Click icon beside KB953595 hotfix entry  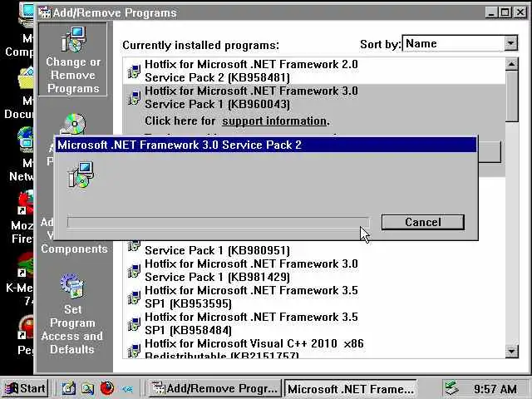coord(134,298)
